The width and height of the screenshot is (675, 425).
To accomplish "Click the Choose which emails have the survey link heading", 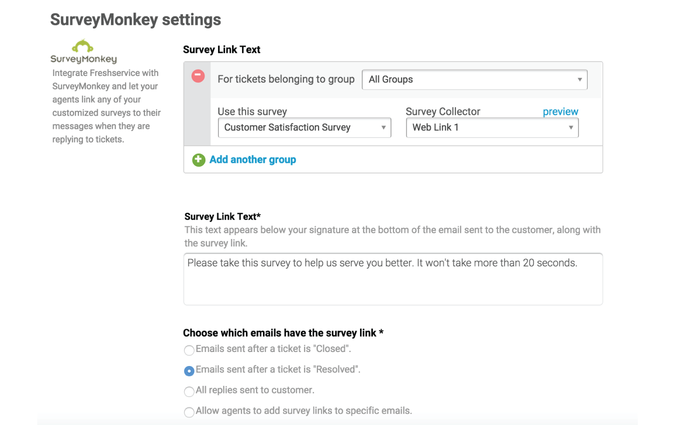I will (283, 333).
